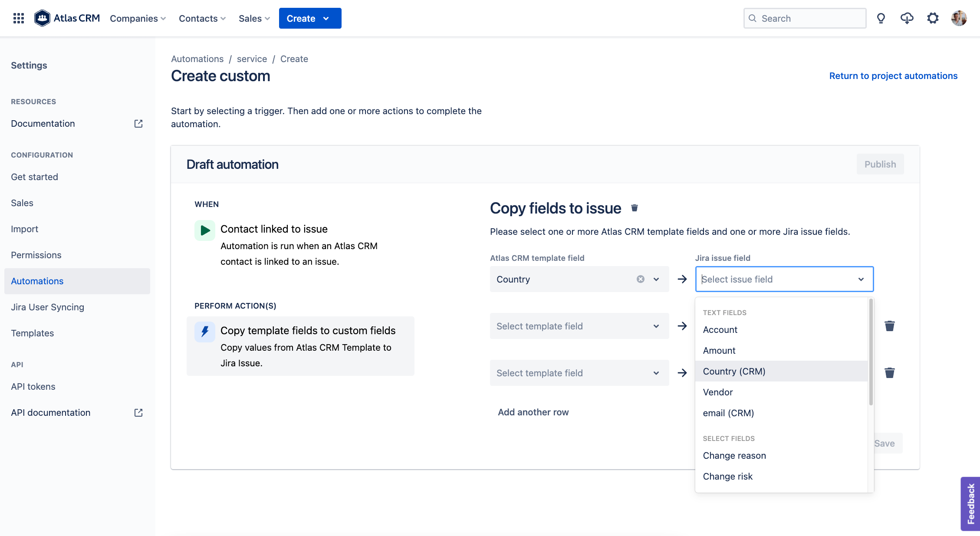980x536 pixels.
Task: Click Add another row
Action: coord(533,412)
